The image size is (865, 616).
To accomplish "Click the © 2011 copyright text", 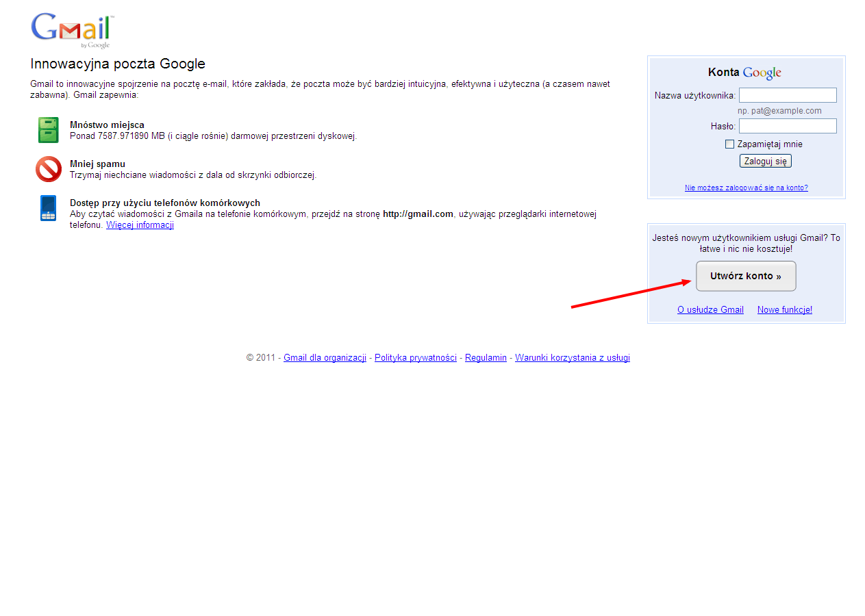I will coord(260,358).
